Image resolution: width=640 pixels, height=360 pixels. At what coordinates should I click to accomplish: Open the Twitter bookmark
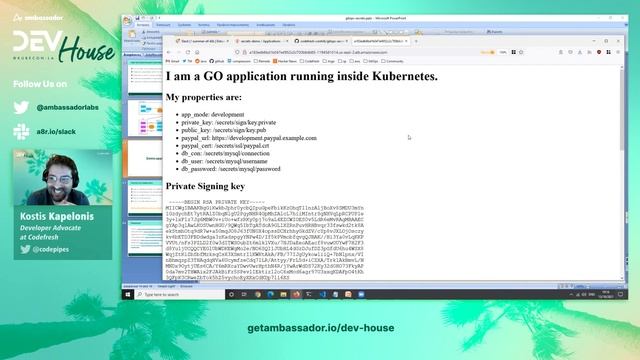[x=187, y=61]
